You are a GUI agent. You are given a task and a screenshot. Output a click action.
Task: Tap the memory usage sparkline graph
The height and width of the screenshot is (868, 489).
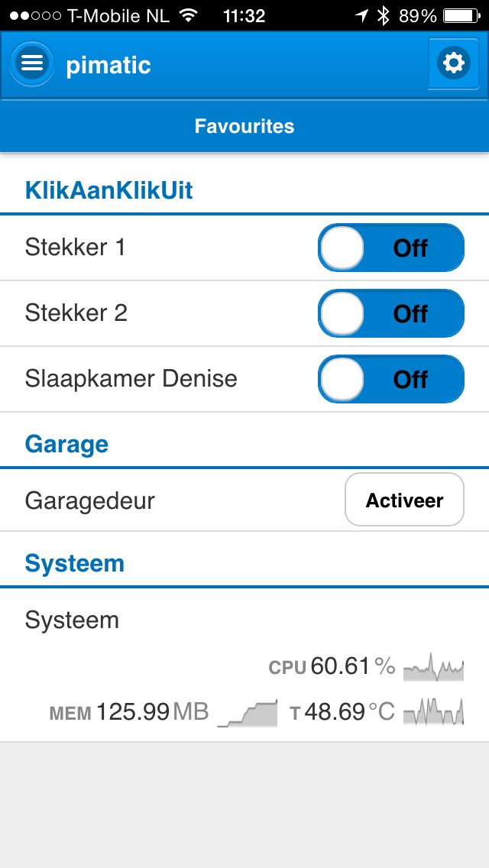[x=248, y=714]
